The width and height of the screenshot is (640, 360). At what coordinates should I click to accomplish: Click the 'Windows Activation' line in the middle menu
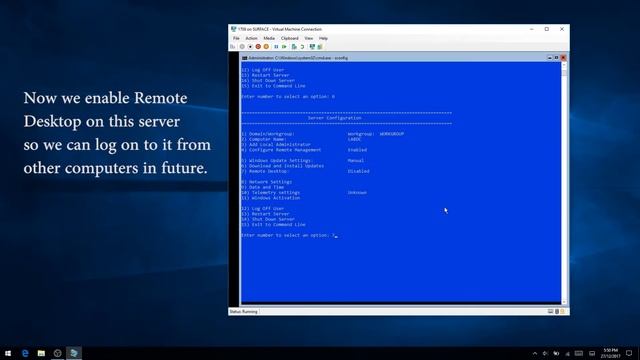pyautogui.click(x=271, y=198)
